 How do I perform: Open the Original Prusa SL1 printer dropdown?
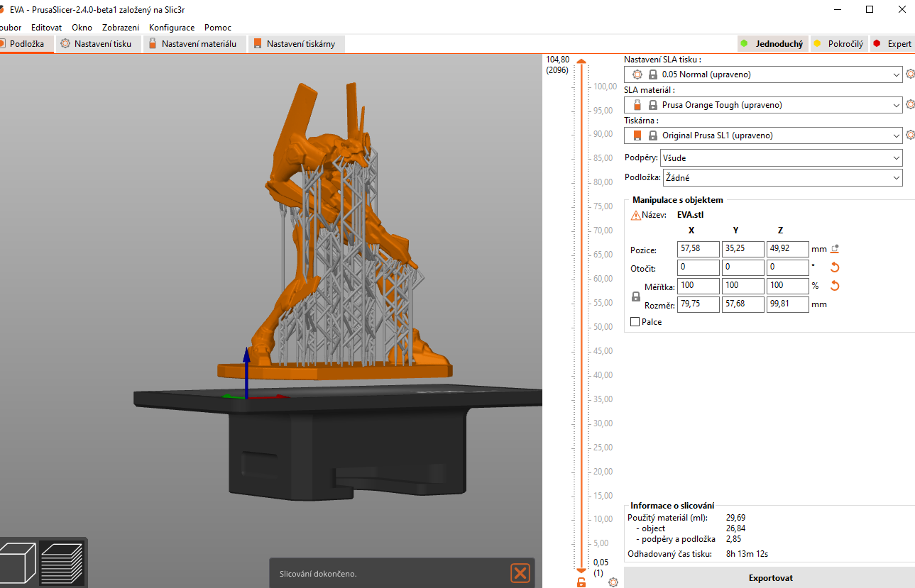point(764,135)
